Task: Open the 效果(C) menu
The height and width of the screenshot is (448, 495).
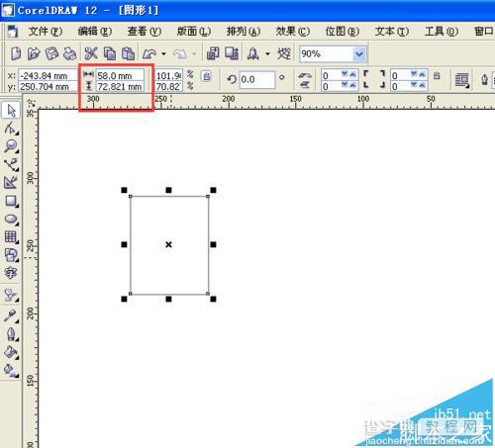Action: point(293,32)
